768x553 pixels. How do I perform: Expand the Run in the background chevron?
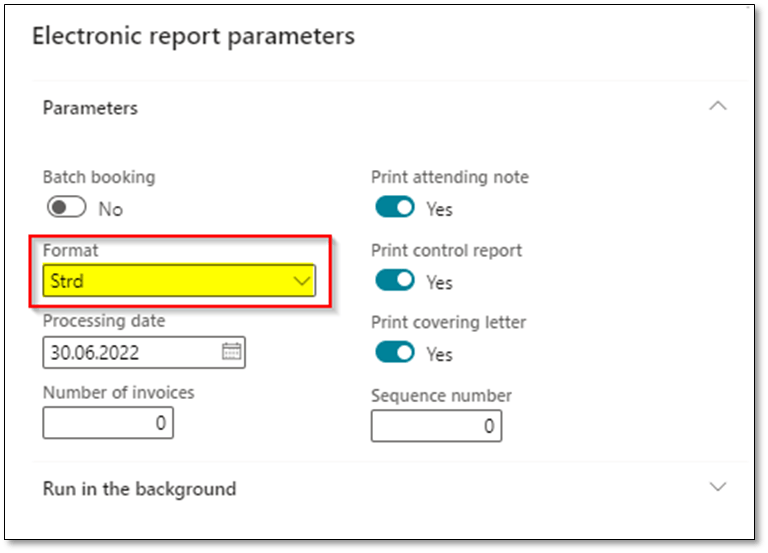[x=717, y=487]
